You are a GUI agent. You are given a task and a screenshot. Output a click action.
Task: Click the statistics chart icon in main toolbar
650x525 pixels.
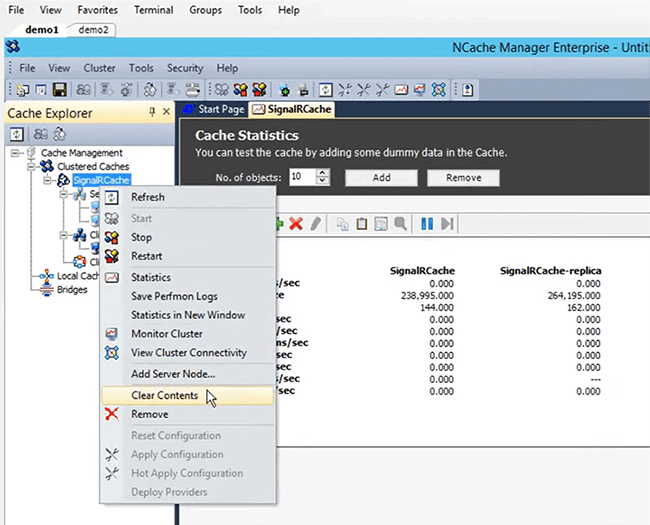[x=401, y=90]
